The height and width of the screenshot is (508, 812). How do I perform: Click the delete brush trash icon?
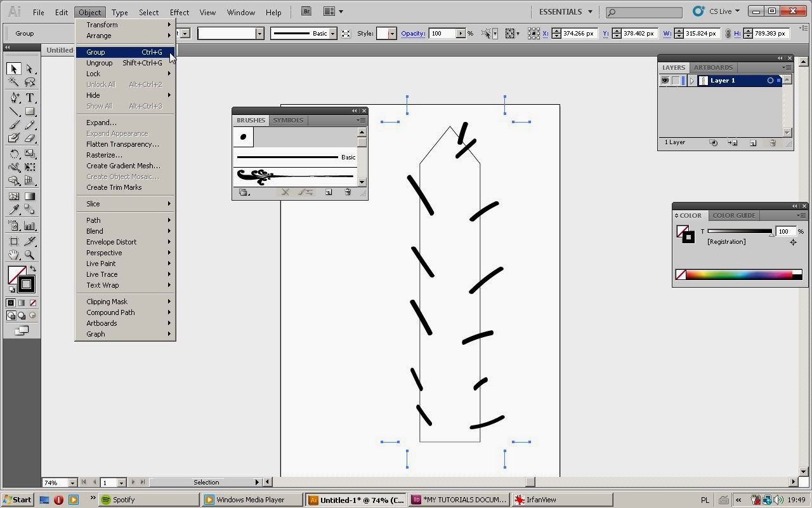348,192
